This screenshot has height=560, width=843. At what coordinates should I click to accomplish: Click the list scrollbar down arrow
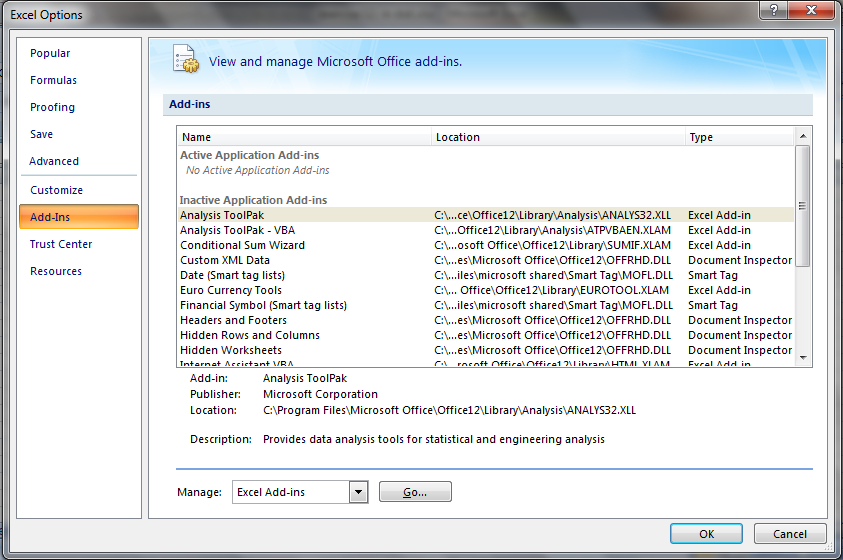pyautogui.click(x=803, y=357)
